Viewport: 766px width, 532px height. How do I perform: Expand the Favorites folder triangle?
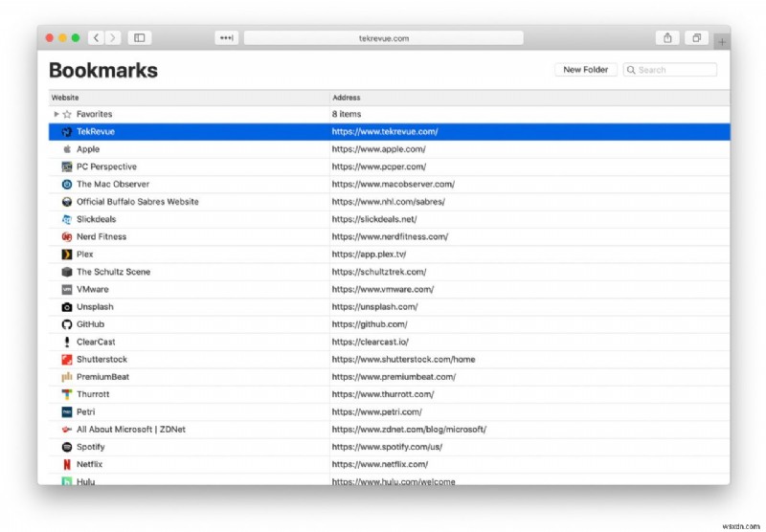coord(56,114)
